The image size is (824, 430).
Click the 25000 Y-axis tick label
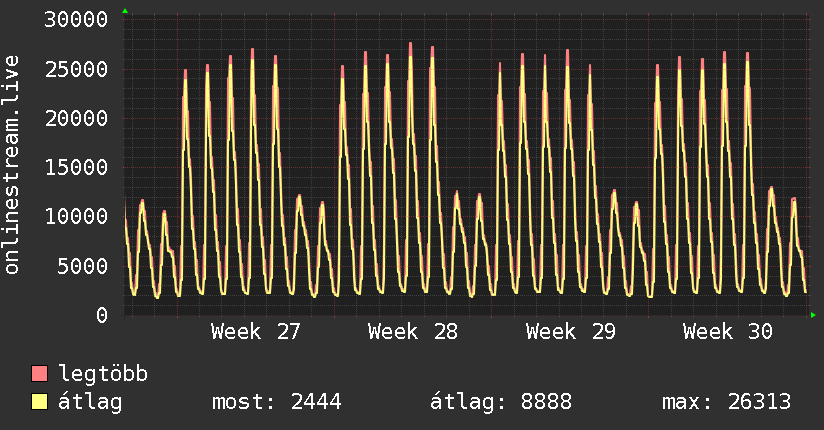coord(76,69)
